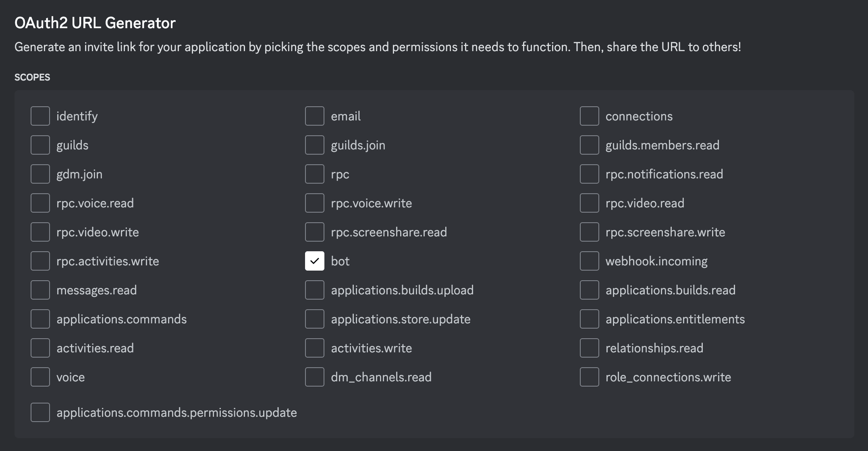Enable applications.builds.upload scope
The image size is (868, 451).
coord(314,290)
